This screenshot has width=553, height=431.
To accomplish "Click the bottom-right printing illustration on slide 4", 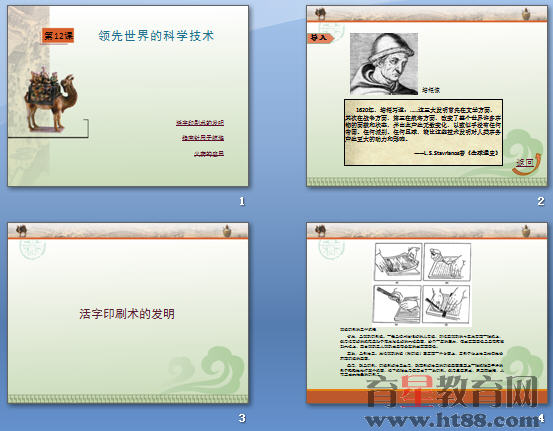I will [x=446, y=304].
